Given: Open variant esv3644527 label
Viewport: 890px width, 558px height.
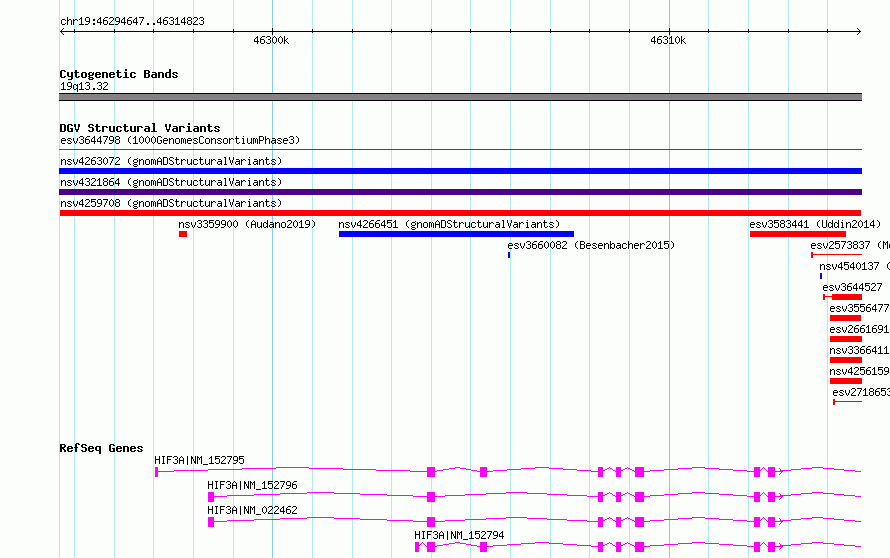Looking at the screenshot, I should (852, 287).
